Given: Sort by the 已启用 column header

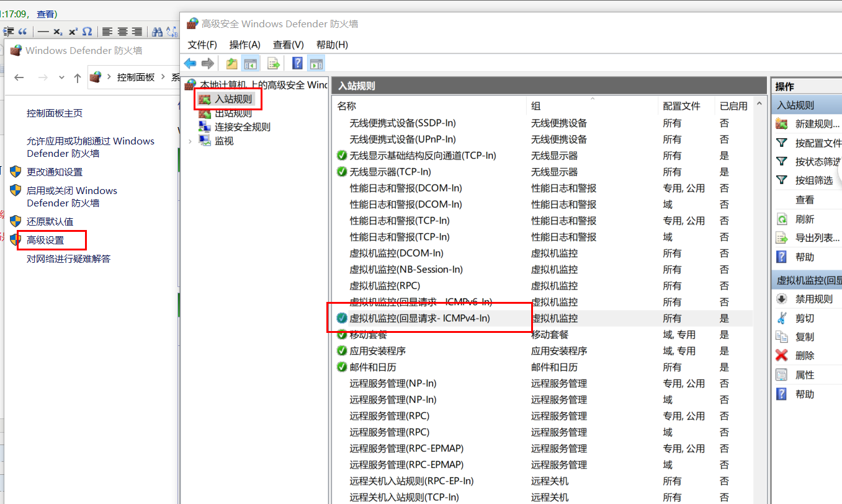Looking at the screenshot, I should tap(733, 106).
